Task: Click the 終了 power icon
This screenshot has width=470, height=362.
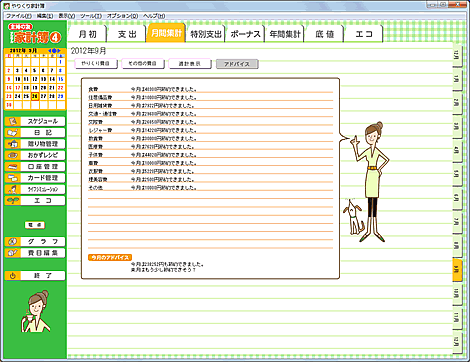Action: [x=13, y=276]
